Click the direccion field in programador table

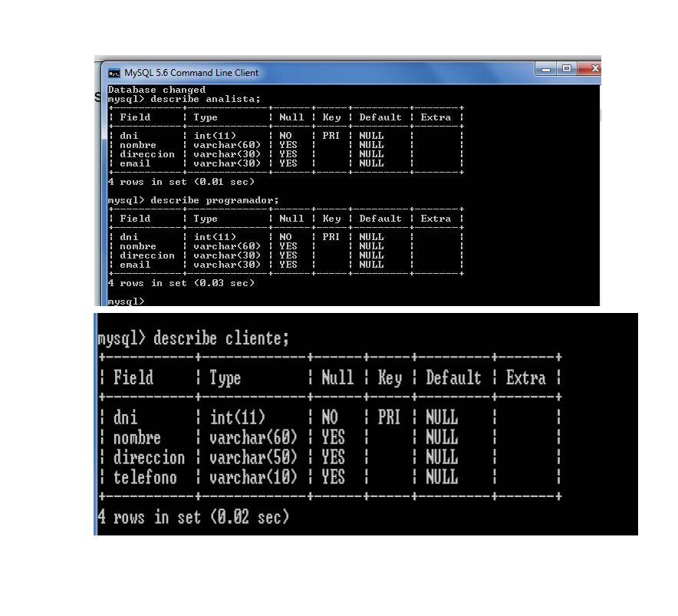point(147,255)
